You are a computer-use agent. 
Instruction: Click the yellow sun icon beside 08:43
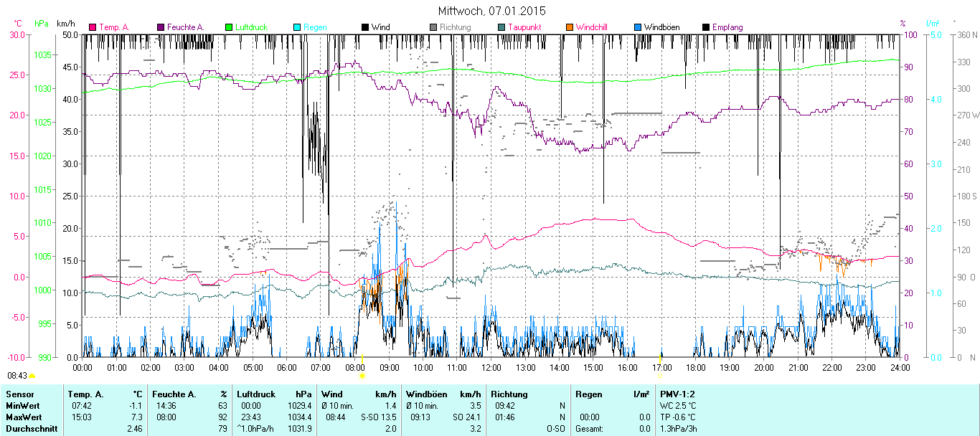tap(32, 376)
